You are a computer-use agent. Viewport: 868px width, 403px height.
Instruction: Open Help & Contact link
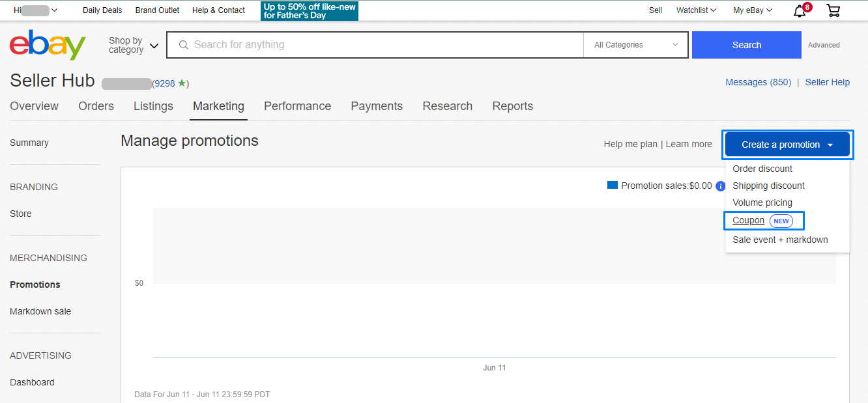coord(218,10)
